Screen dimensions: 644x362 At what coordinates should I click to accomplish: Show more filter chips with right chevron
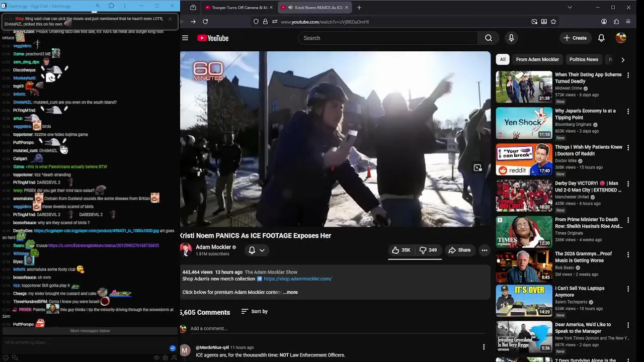[623, 59]
